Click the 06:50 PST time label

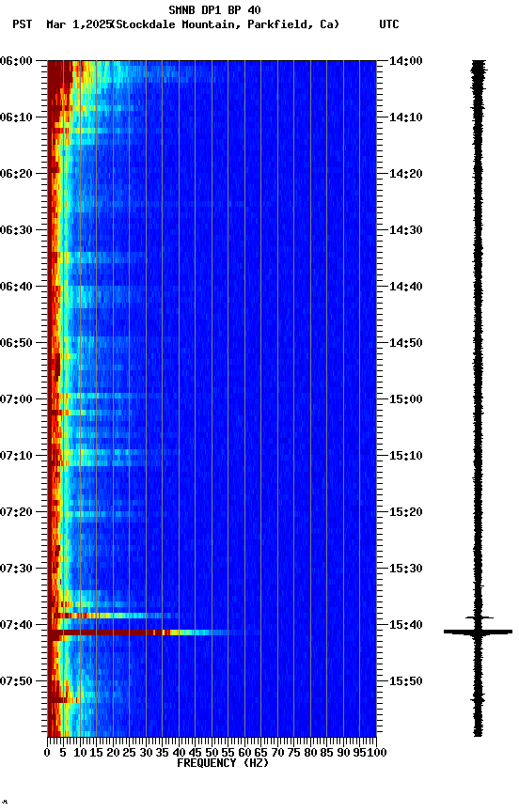pos(16,343)
